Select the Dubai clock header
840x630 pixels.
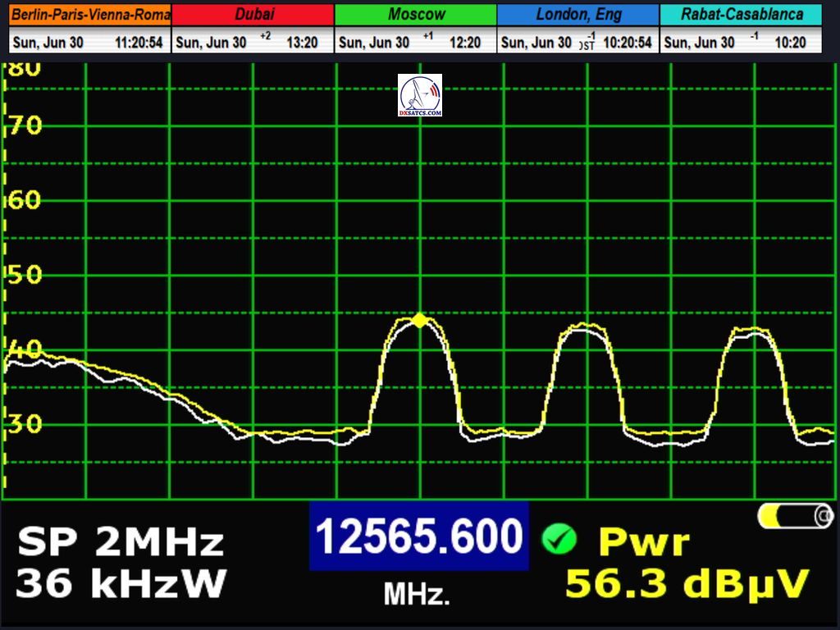253,15
